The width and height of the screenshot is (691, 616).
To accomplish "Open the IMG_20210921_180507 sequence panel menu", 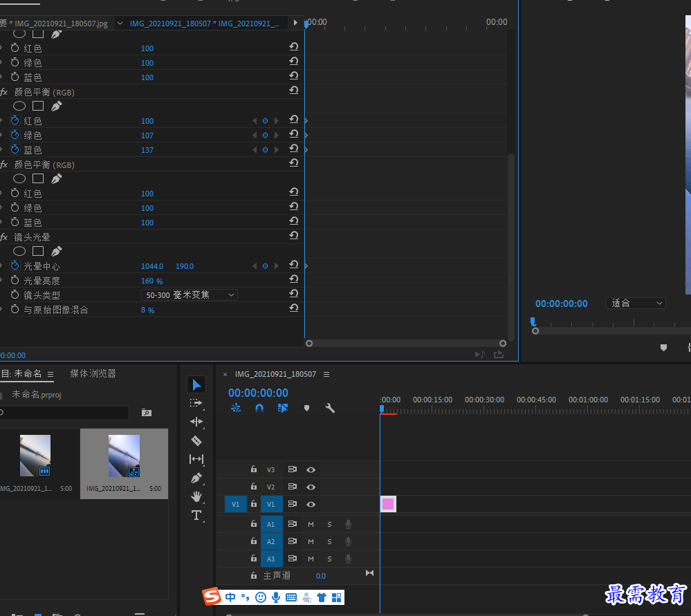I will (x=326, y=374).
